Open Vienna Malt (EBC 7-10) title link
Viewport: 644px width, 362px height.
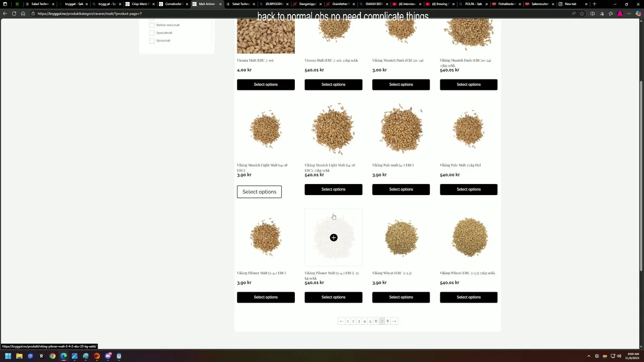(x=255, y=60)
